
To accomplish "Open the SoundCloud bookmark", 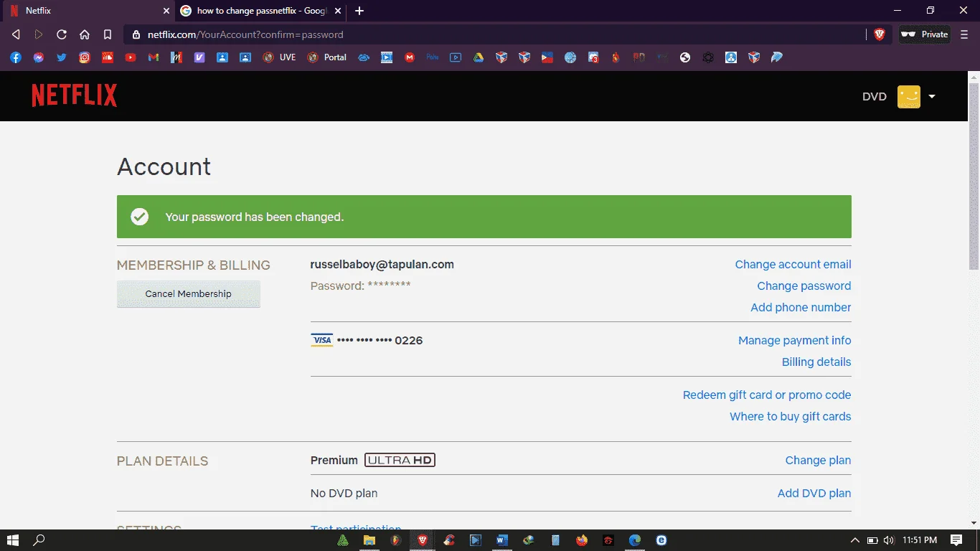I will pyautogui.click(x=108, y=57).
